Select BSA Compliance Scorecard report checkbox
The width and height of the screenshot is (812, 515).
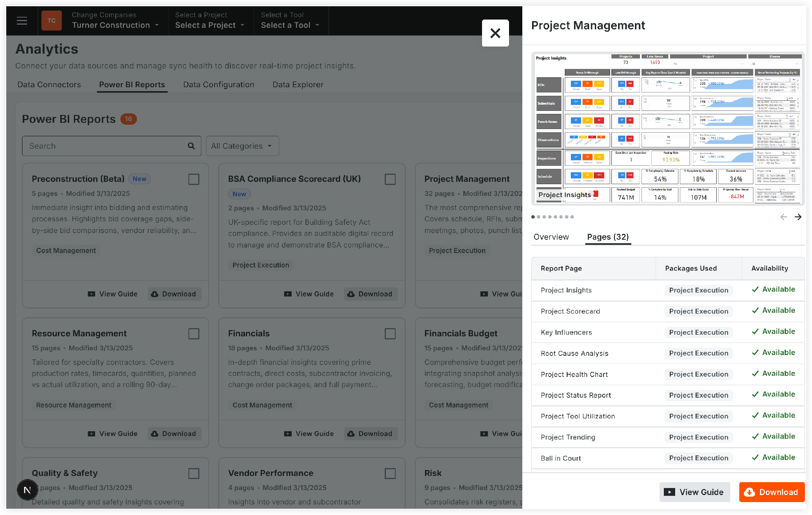pyautogui.click(x=390, y=179)
